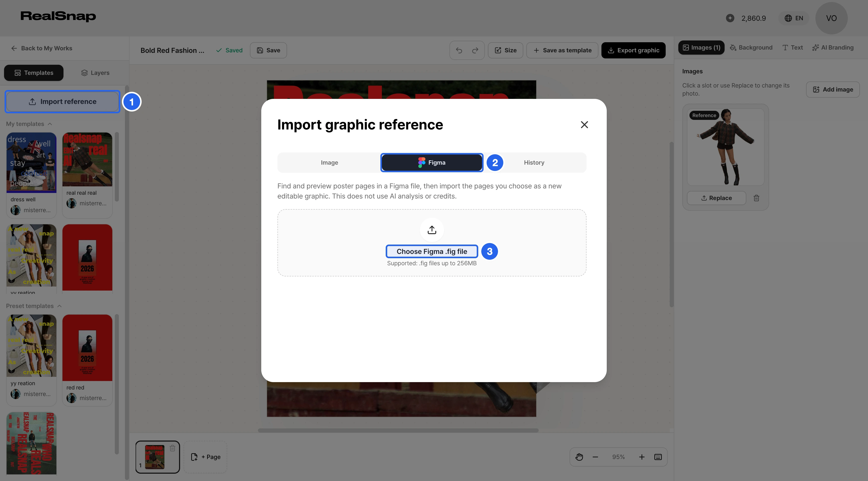Click the credits coin icon
Viewport: 868px width, 481px height.
[730, 18]
